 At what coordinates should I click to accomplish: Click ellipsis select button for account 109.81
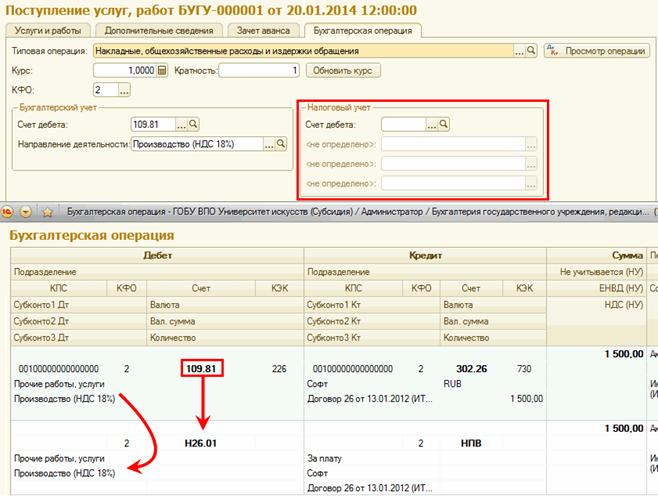(181, 125)
